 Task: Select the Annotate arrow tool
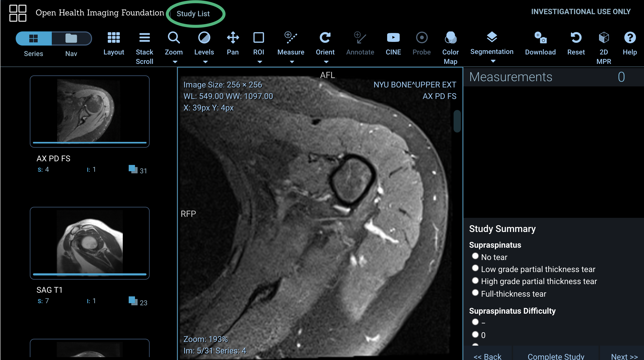pos(360,43)
